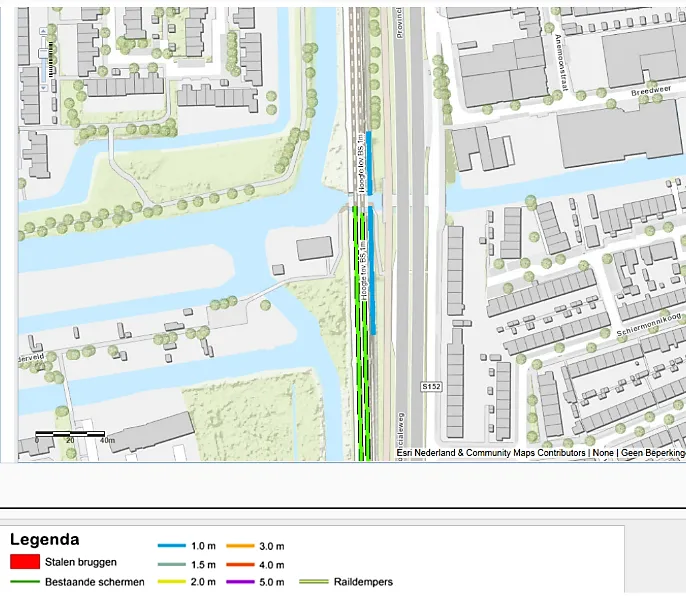Click the Legenda heading
This screenshot has width=686, height=596.
click(44, 540)
